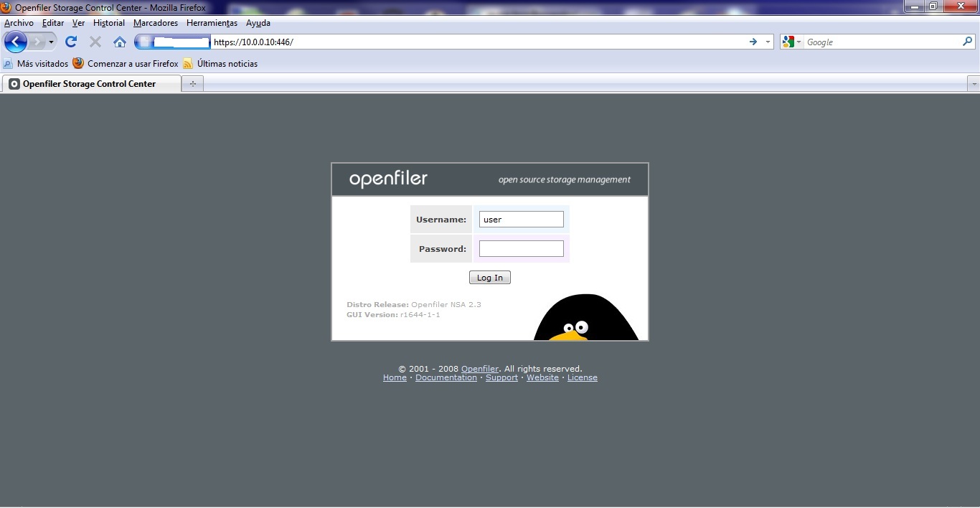Open the Últimas noticias feed bookmark
The height and width of the screenshot is (508, 980).
coord(220,63)
